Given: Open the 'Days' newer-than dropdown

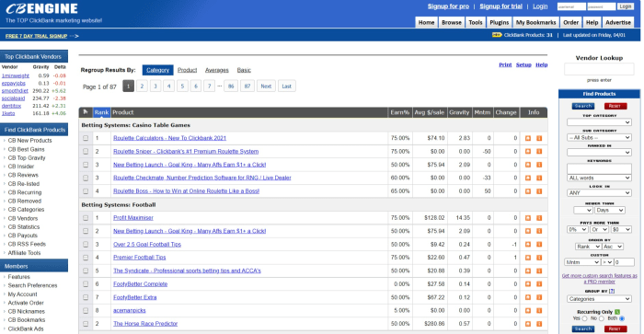Looking at the screenshot, I should point(610,211).
